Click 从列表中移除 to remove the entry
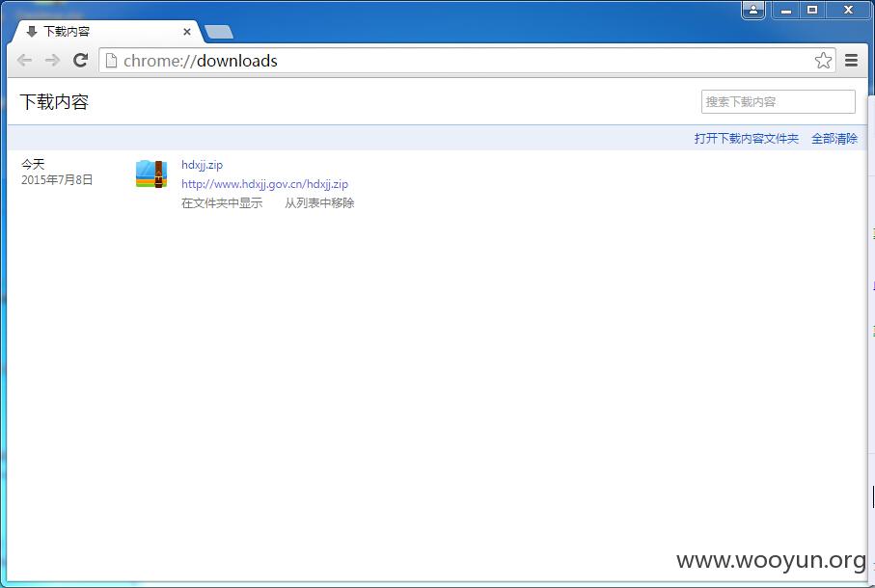The width and height of the screenshot is (875, 588). pyautogui.click(x=319, y=202)
